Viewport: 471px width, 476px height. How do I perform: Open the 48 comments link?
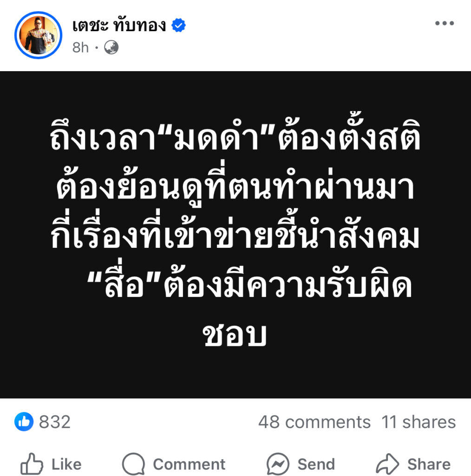coord(314,422)
